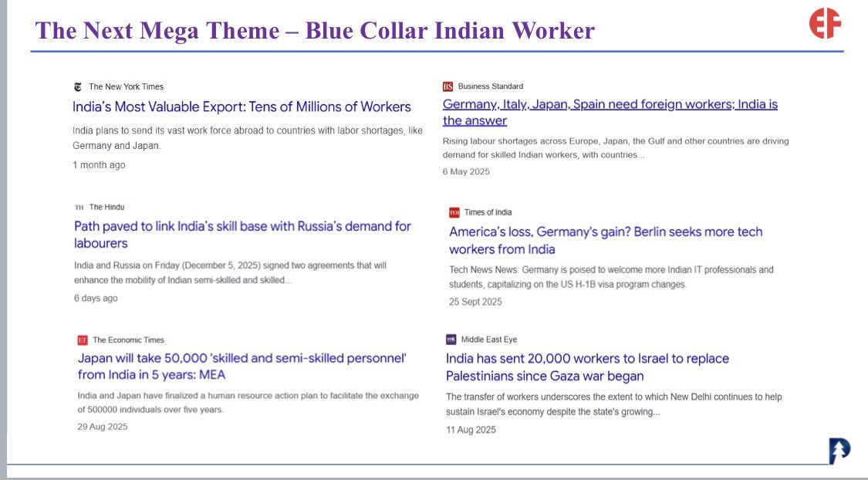Click 'Business Standard' source name

(491, 86)
